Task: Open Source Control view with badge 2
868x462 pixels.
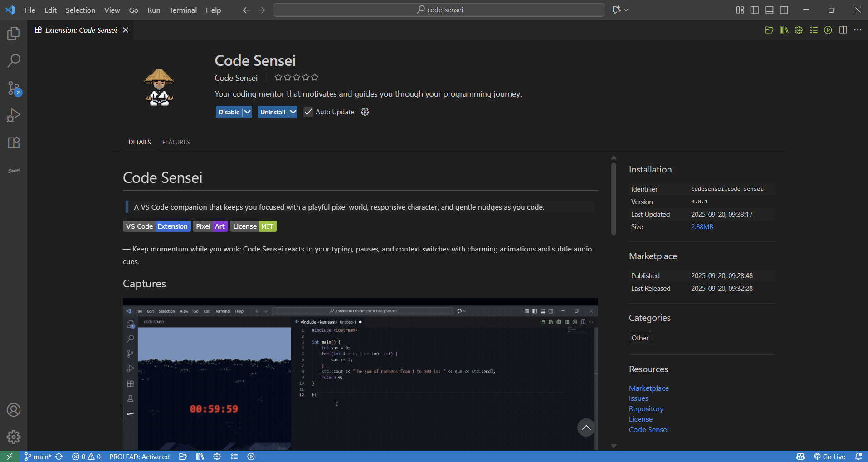Action: (14, 88)
